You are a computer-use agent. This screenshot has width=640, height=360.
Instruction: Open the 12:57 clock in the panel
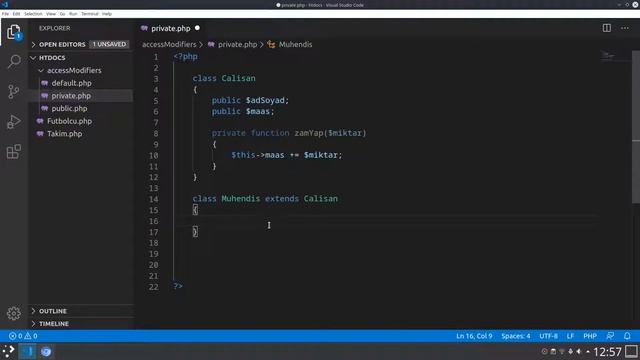[x=607, y=351]
